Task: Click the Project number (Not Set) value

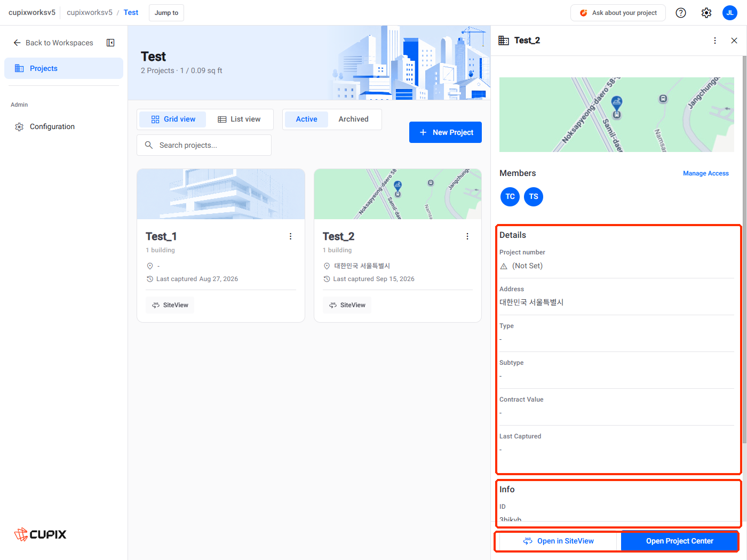Action: [x=527, y=266]
